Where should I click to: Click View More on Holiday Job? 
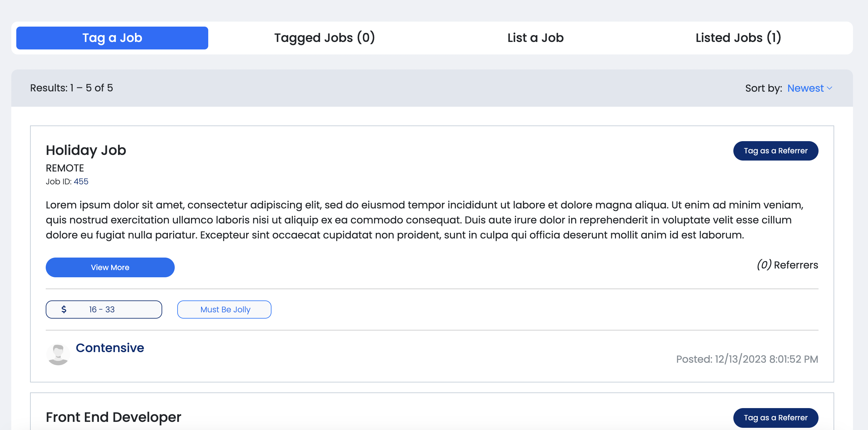(110, 267)
